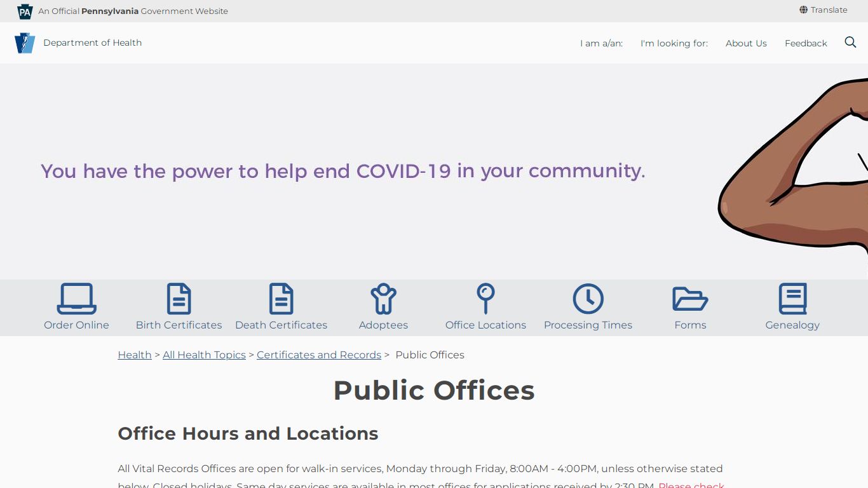Open the Genealogy label link

point(792,325)
